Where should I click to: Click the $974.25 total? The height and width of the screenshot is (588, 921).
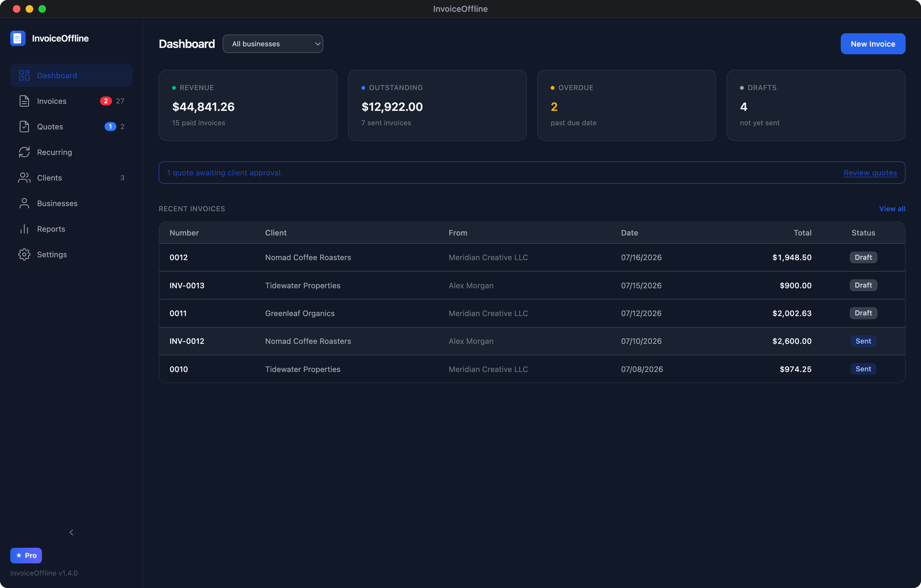[796, 369]
